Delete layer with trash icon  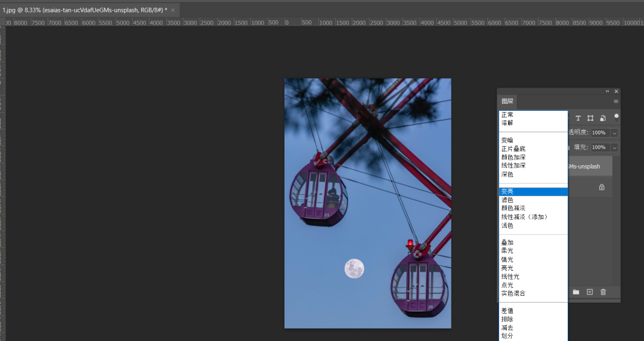603,292
